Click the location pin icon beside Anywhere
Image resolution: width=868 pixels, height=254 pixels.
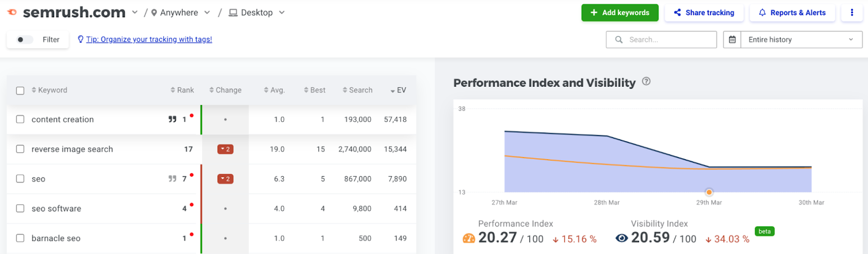tap(154, 12)
